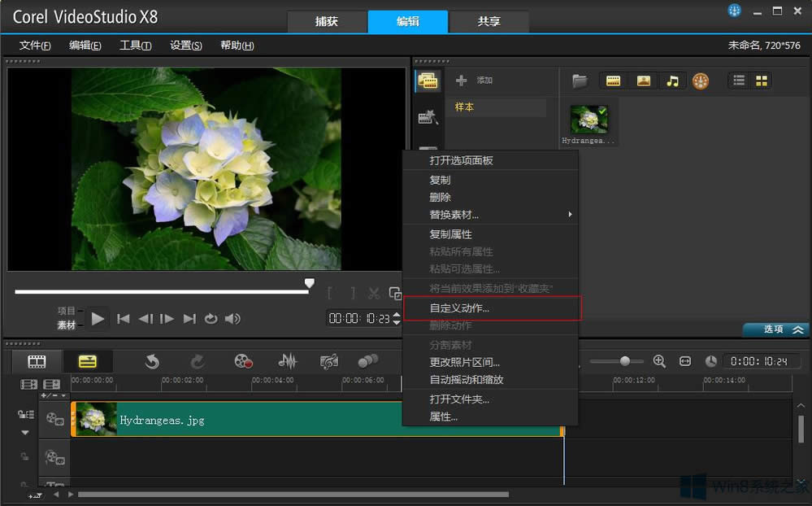This screenshot has width=812, height=506.
Task: Open the record/capture option icon
Action: (x=243, y=361)
